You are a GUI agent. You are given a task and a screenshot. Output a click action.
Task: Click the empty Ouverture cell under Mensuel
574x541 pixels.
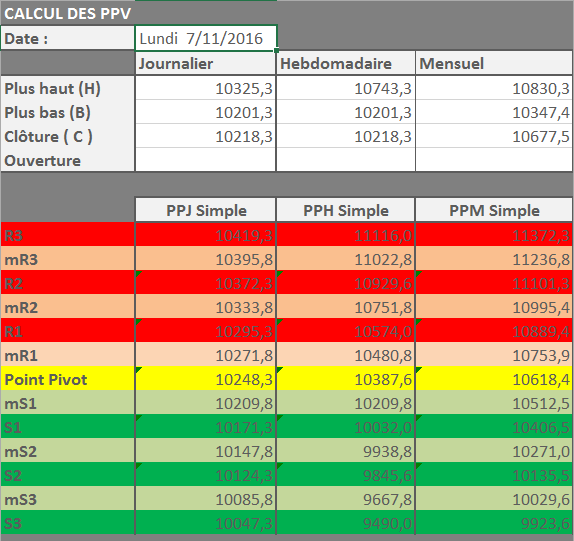pyautogui.click(x=494, y=160)
